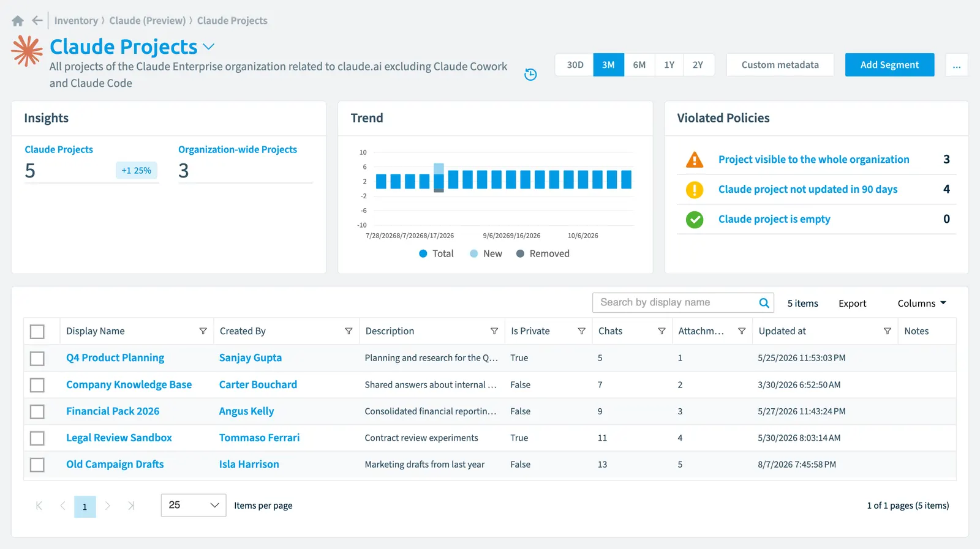Go to the last page arrow
This screenshot has height=549, width=980.
[x=130, y=506]
